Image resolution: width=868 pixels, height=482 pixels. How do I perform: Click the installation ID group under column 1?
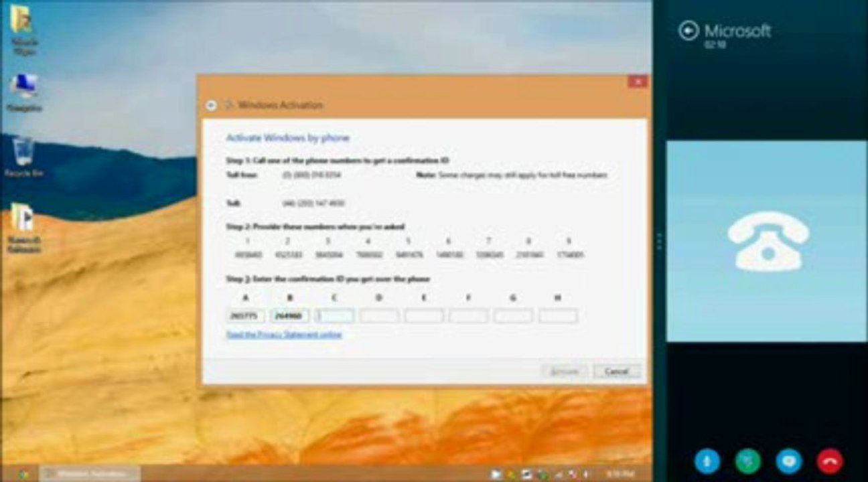click(248, 255)
